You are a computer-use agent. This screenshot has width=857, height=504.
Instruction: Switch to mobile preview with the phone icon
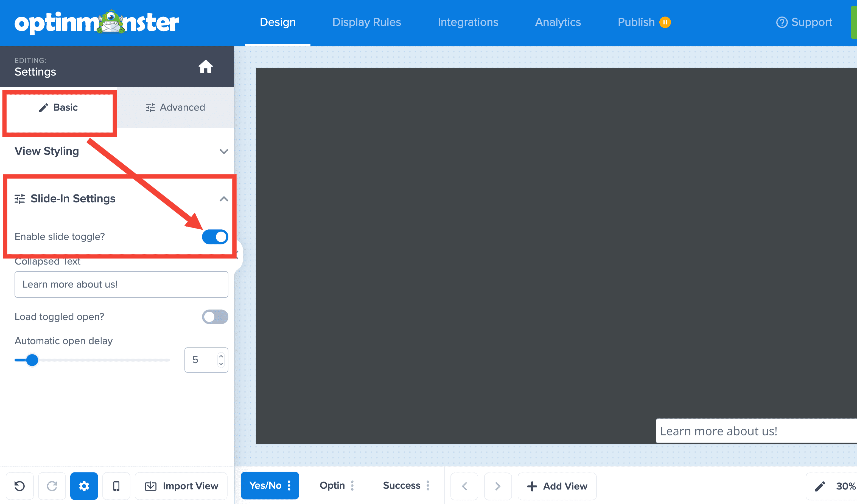116,486
